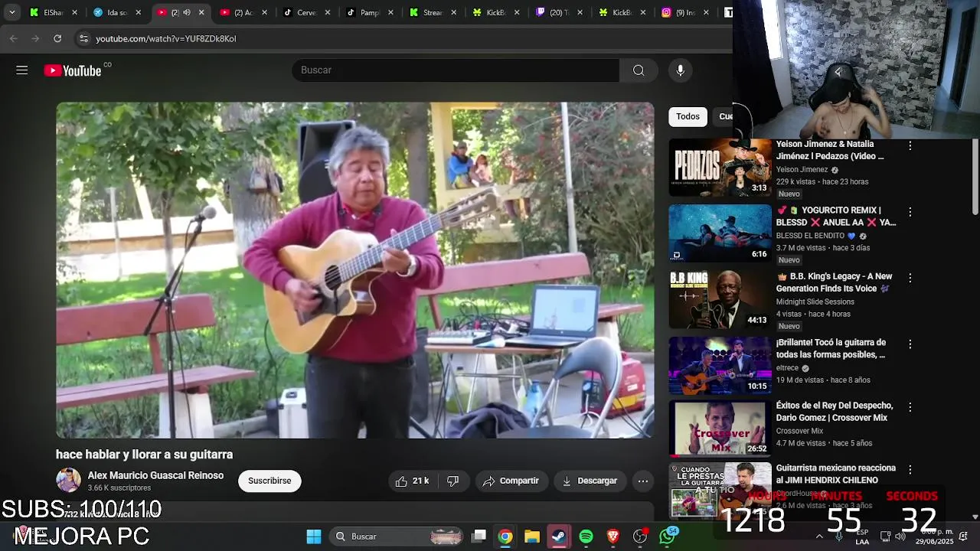Show hidden system tray icons chevron
This screenshot has width=980, height=551.
click(x=819, y=536)
